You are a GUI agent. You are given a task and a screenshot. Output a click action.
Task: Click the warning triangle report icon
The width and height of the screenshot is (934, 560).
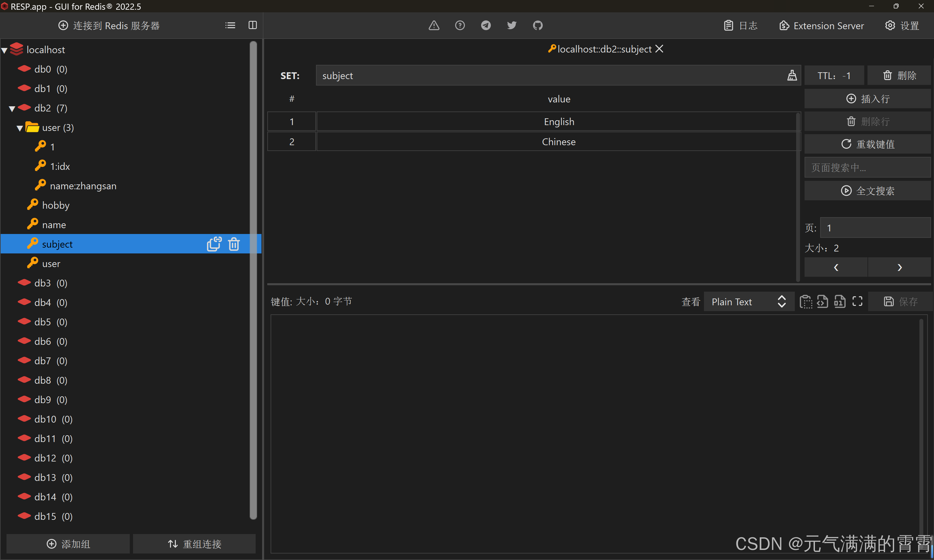[x=434, y=25]
